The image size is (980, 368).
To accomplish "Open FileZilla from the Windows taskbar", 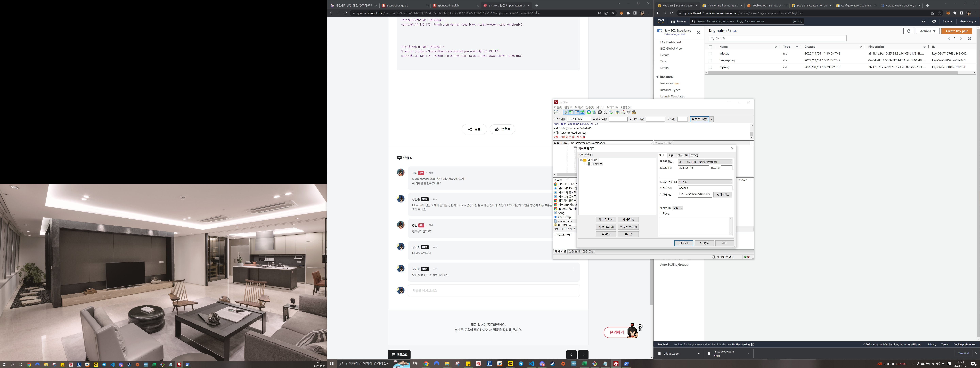I will pyautogui.click(x=616, y=364).
